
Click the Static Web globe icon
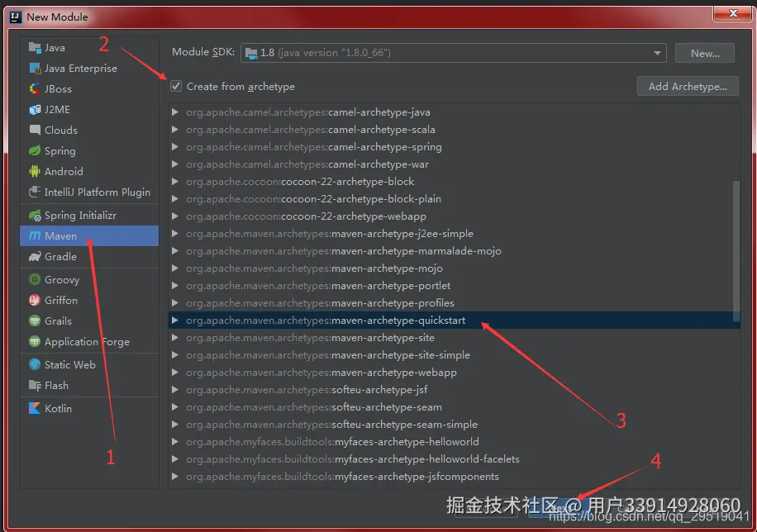point(35,364)
